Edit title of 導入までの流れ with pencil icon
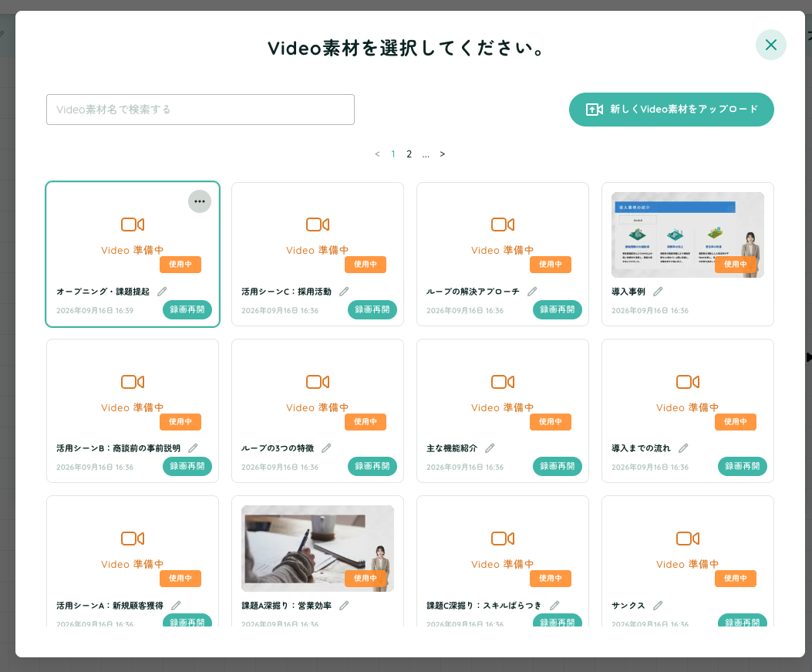 (x=683, y=448)
